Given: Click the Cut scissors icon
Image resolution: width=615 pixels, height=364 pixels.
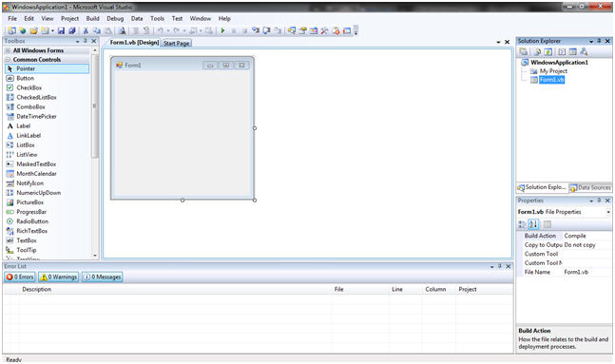Looking at the screenshot, I should point(86,30).
